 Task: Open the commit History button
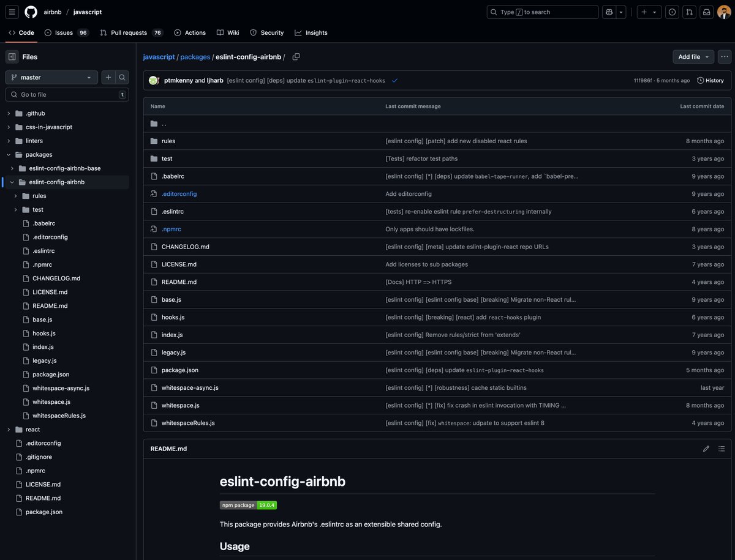(710, 80)
